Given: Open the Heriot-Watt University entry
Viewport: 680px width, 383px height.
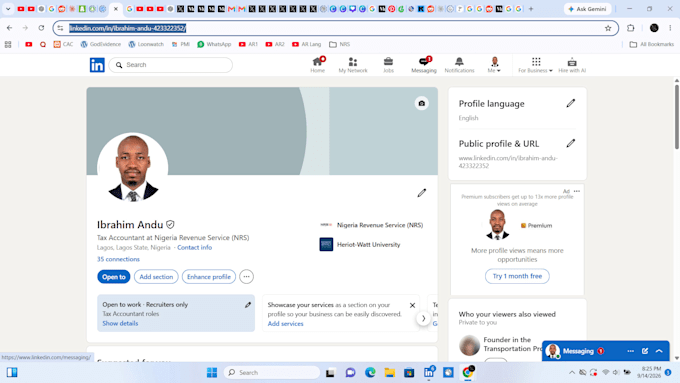Looking at the screenshot, I should pos(360,245).
